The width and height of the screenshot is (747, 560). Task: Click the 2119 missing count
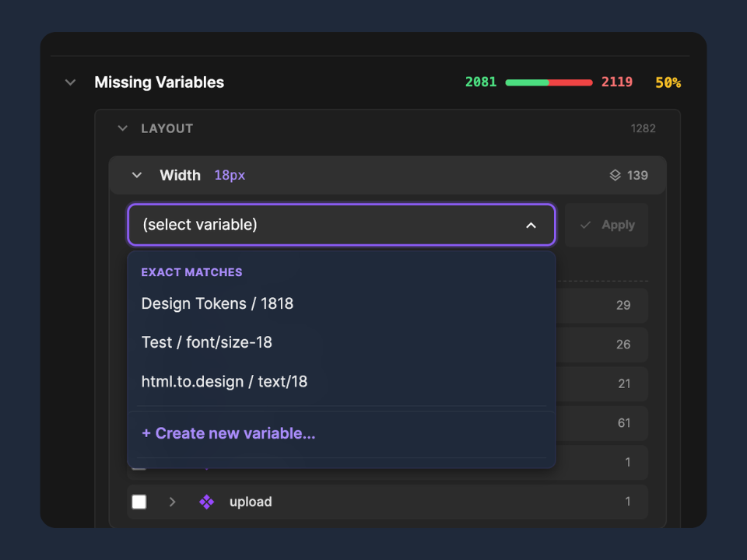point(616,82)
